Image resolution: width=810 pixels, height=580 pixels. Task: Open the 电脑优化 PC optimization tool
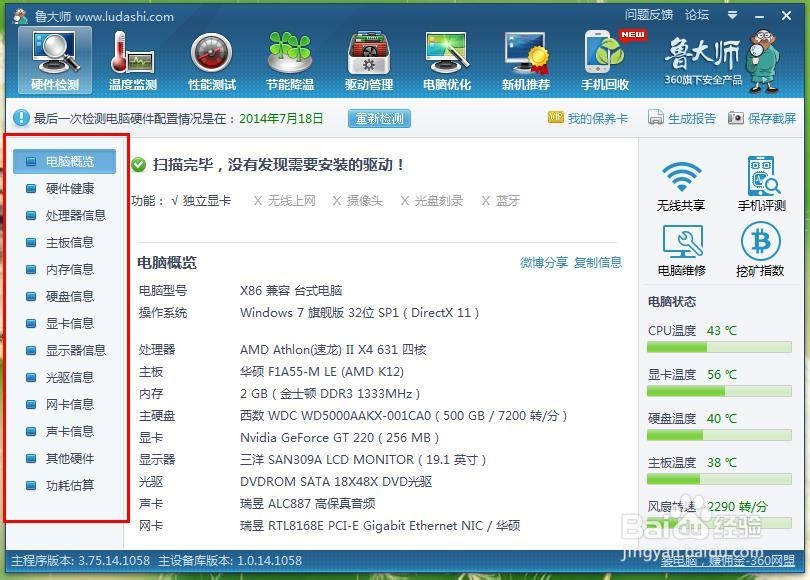[x=446, y=58]
